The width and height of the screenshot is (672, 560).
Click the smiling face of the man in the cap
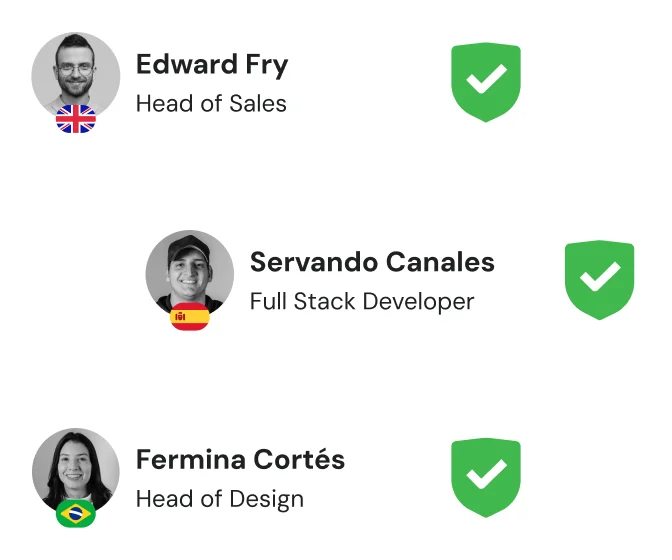(x=189, y=271)
